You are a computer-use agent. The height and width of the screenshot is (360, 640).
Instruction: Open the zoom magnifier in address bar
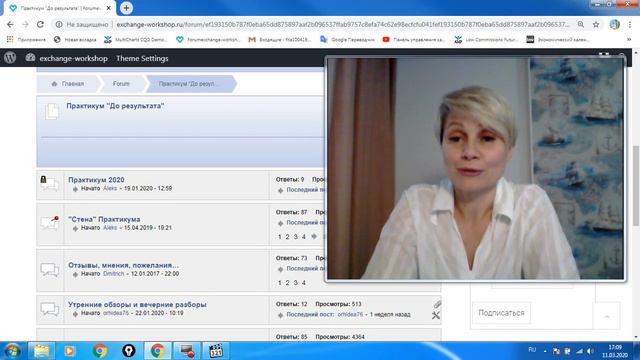[581, 24]
